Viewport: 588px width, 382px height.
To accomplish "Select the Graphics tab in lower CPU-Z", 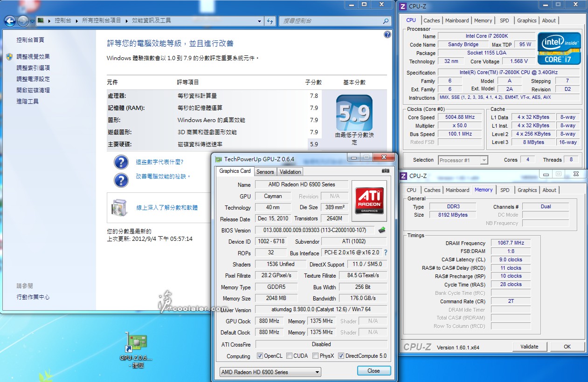I will tap(527, 190).
